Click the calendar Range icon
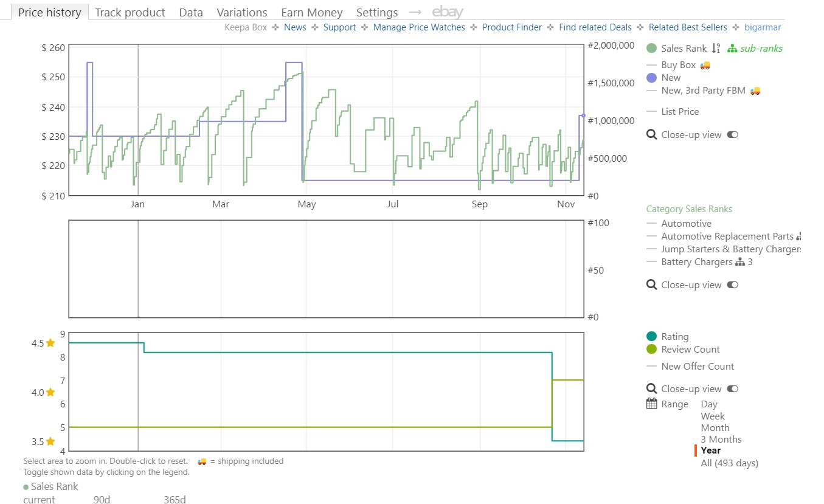Screen dimensions: 824x504 click(651, 404)
